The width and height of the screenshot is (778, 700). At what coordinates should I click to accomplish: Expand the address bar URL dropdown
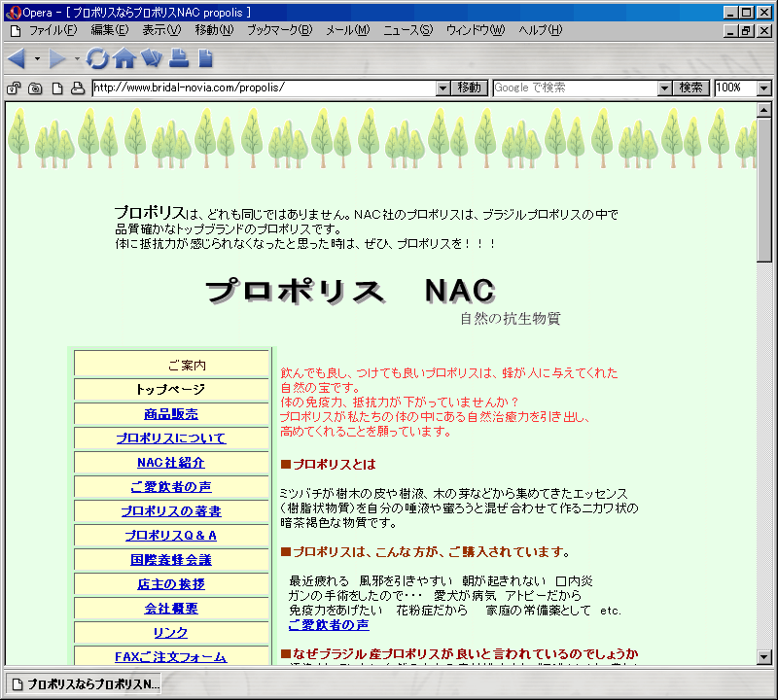443,88
